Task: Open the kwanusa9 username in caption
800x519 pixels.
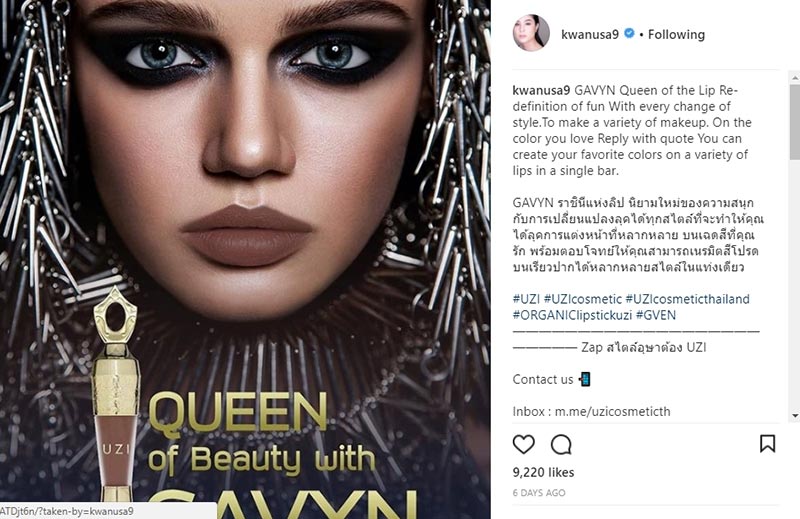Action: 541,90
